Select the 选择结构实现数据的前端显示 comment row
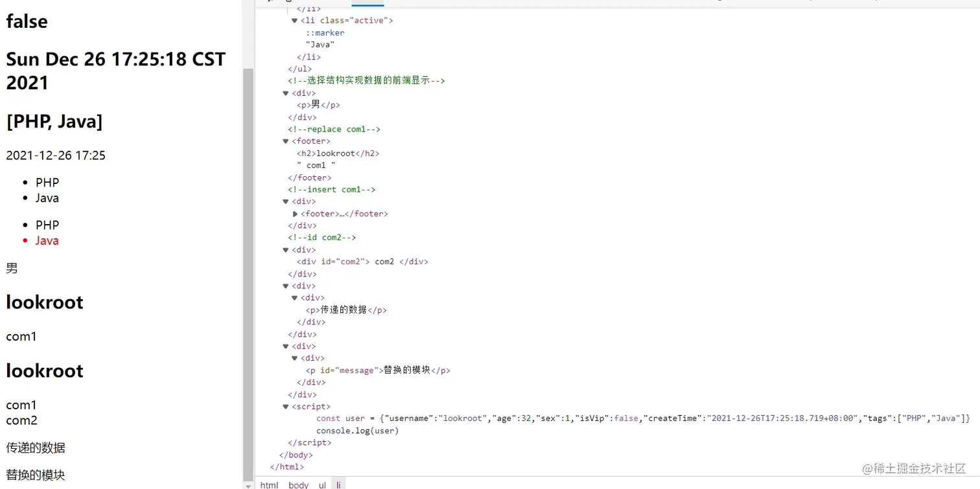 click(366, 81)
